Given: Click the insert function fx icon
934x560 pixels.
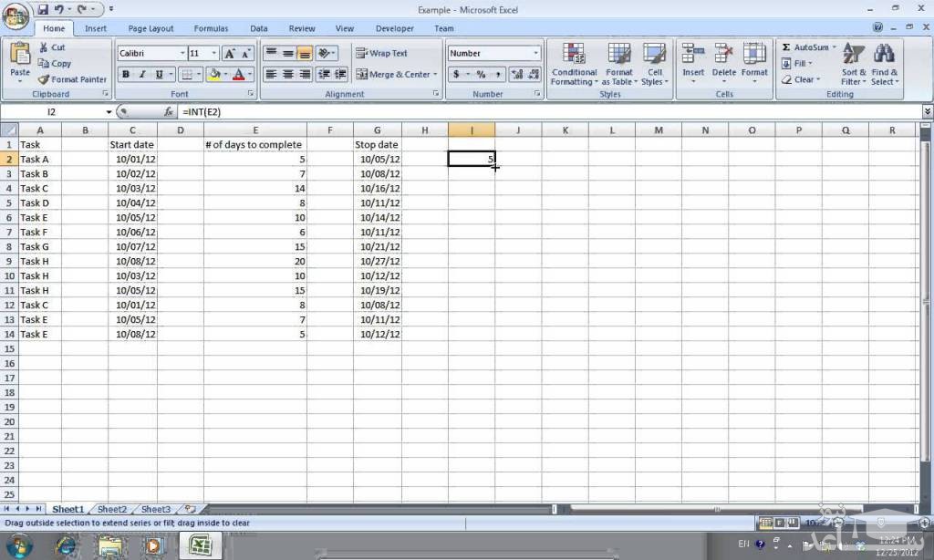Looking at the screenshot, I should [169, 112].
